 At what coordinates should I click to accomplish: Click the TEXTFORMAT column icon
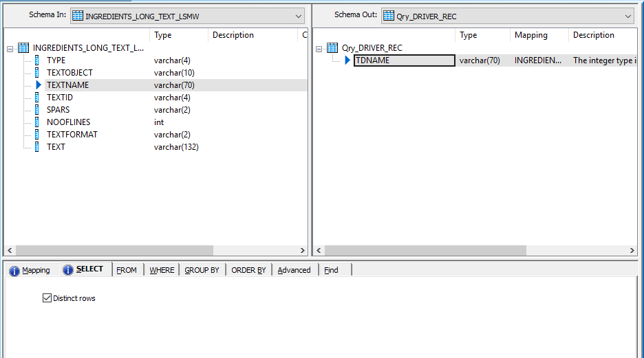[x=37, y=135]
